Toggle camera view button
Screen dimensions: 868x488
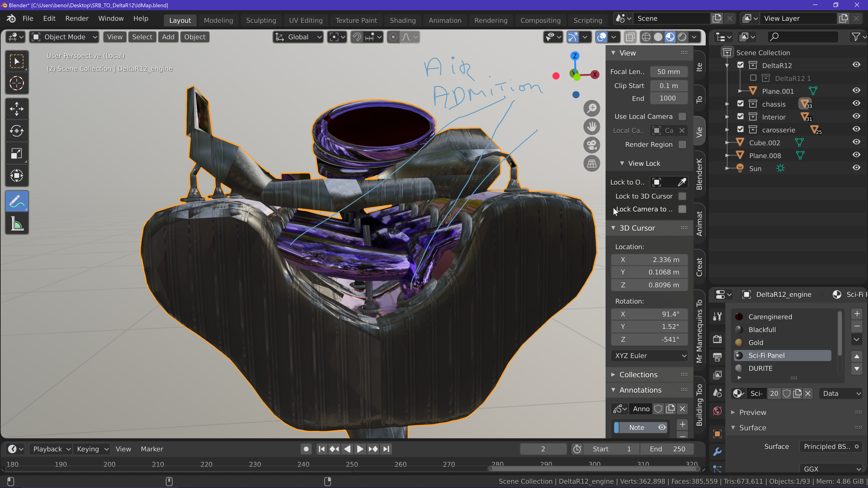coord(592,145)
